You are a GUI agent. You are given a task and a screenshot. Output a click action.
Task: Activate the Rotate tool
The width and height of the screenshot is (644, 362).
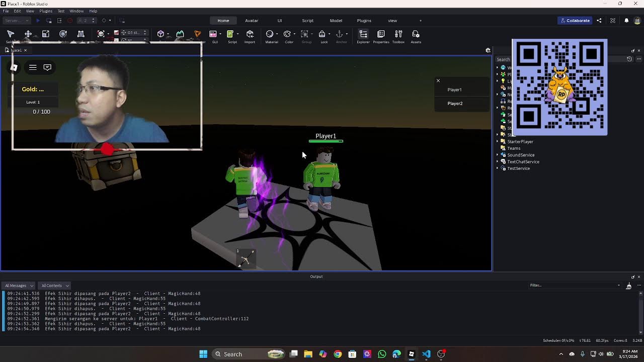[63, 34]
